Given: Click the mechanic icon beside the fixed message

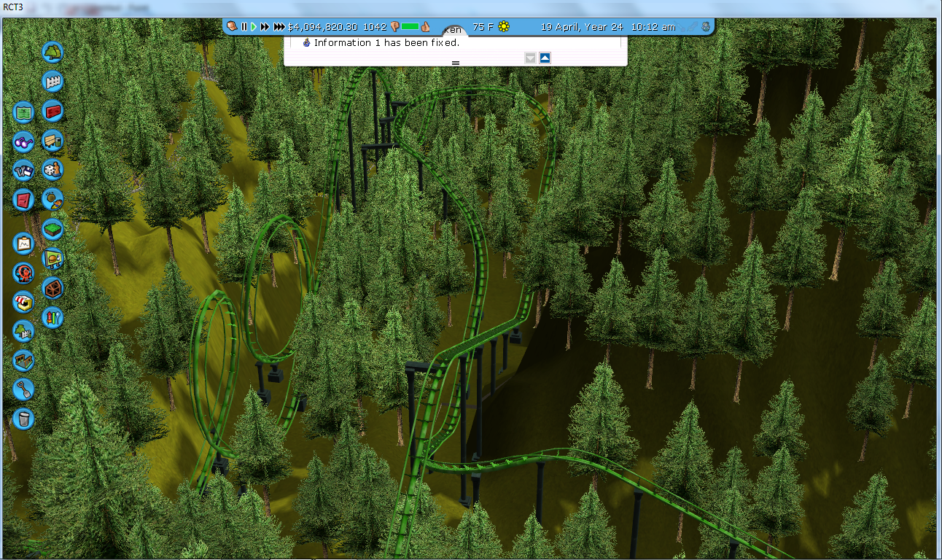Looking at the screenshot, I should (306, 42).
